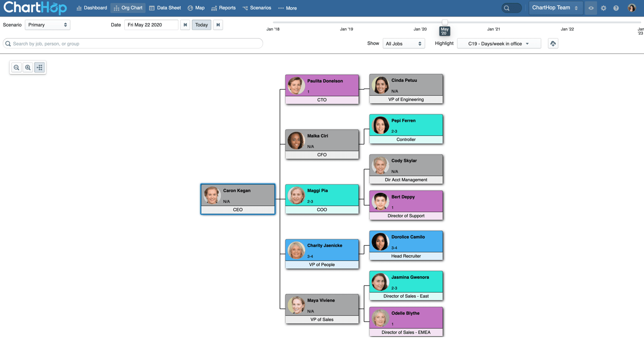Click the cloud export icon
Image resolution: width=644 pixels, height=344 pixels.
point(553,44)
